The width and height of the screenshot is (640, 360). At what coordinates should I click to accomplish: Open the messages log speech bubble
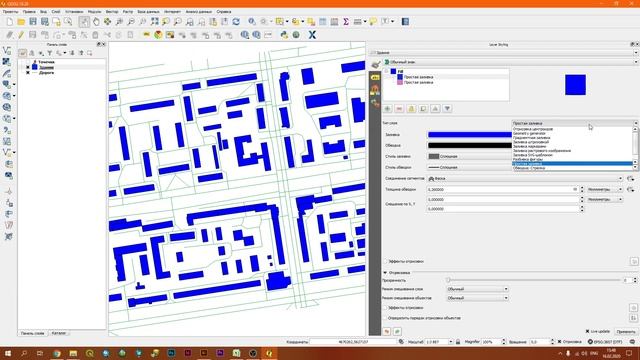[632, 342]
